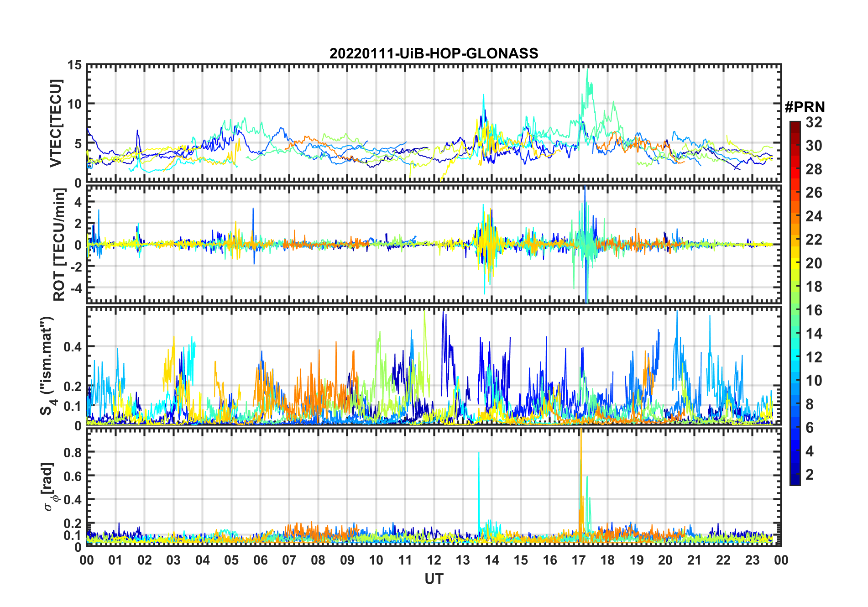Select the UT x-axis label

(434, 579)
